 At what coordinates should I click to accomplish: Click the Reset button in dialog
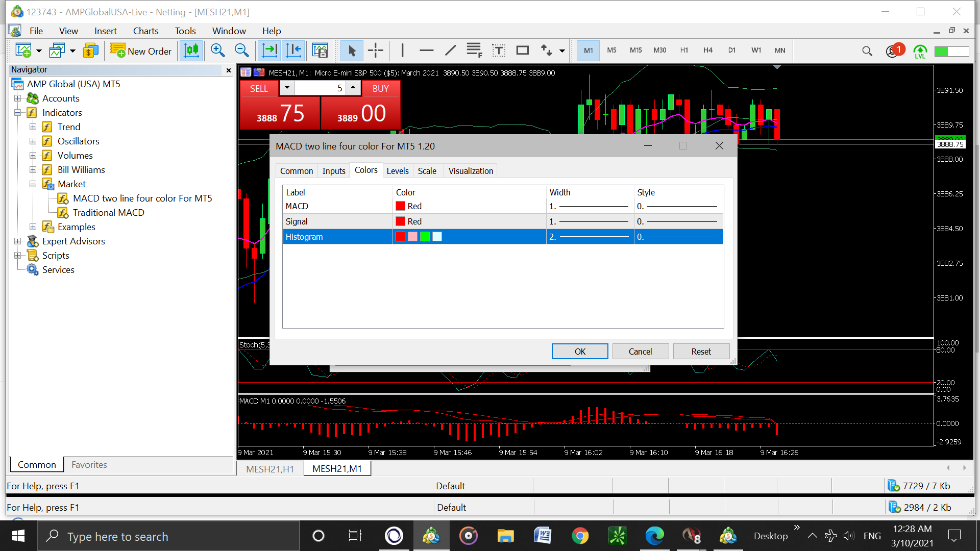[701, 352]
